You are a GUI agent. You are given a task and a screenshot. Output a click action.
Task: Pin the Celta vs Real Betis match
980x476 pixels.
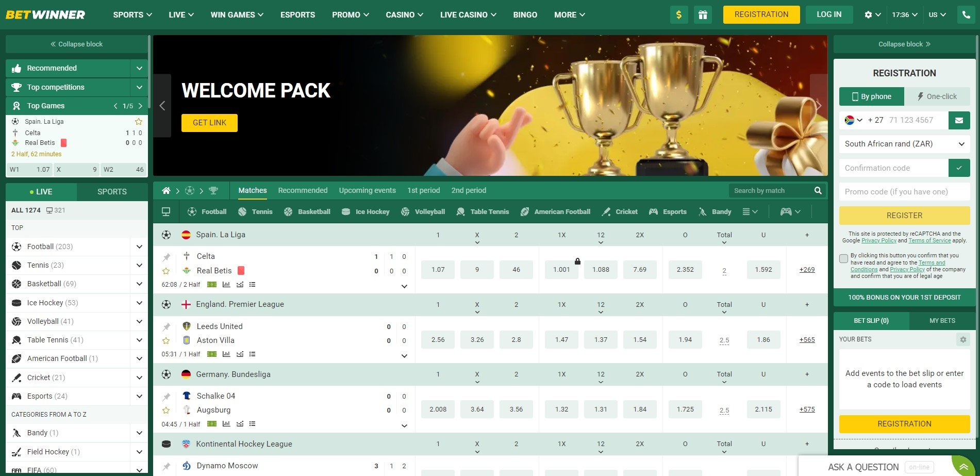[x=166, y=257]
